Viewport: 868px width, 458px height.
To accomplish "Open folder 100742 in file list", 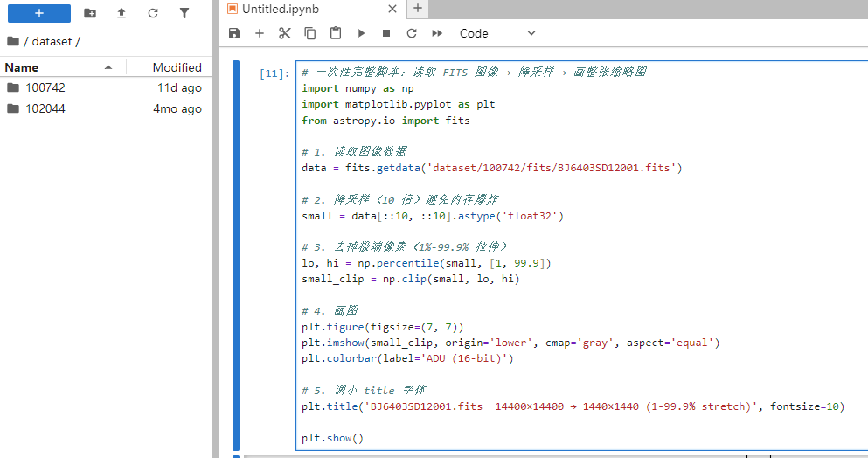I will coord(45,87).
